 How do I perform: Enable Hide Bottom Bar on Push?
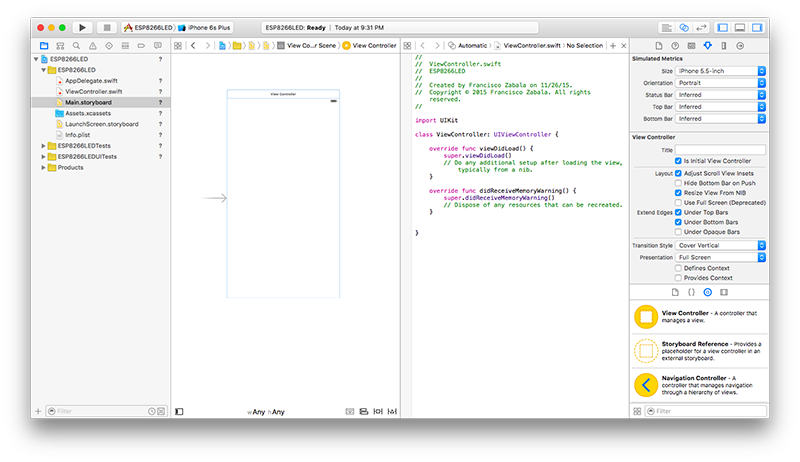click(679, 182)
